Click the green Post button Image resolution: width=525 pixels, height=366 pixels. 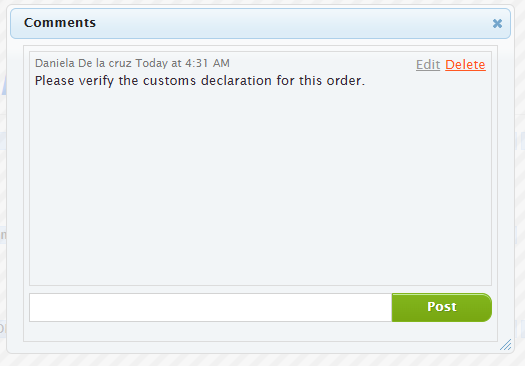[x=442, y=307]
